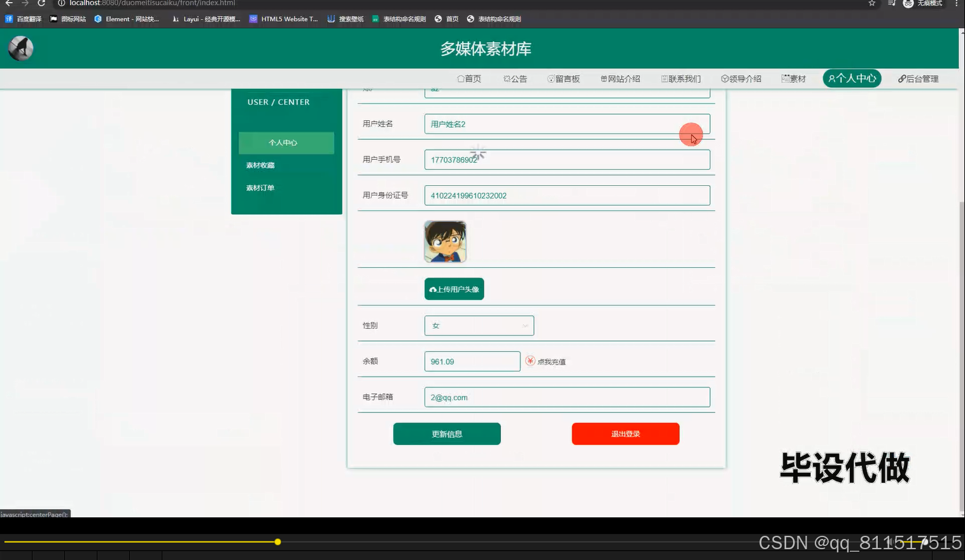Click the 素材 materials icon in navigation
This screenshot has height=560, width=965.
(785, 78)
